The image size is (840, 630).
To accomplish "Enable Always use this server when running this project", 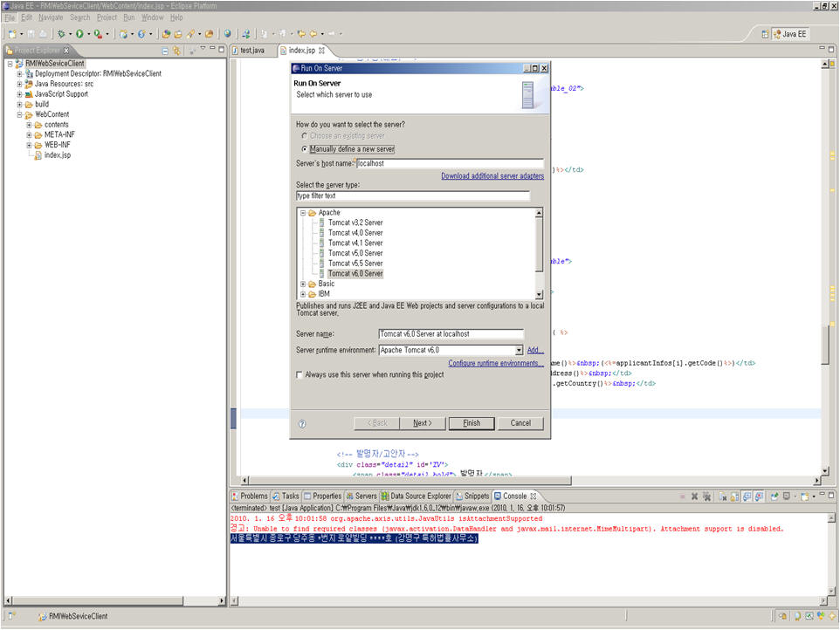I will click(x=297, y=374).
